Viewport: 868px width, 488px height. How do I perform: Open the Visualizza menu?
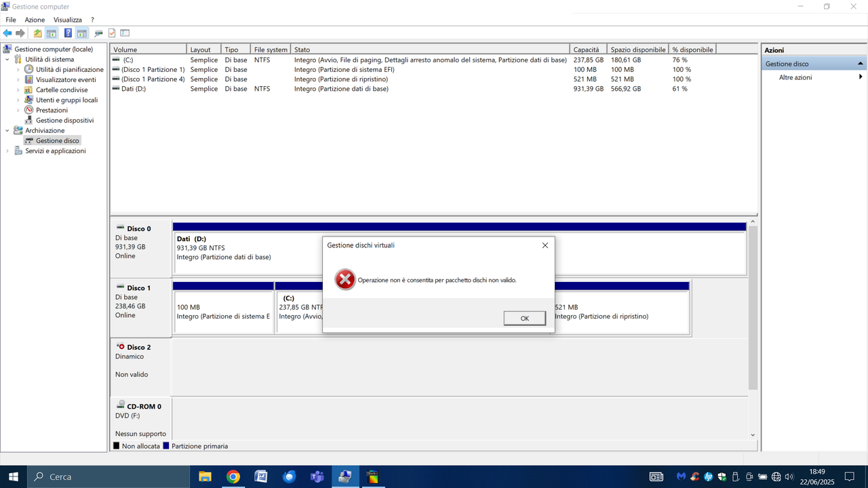(67, 20)
